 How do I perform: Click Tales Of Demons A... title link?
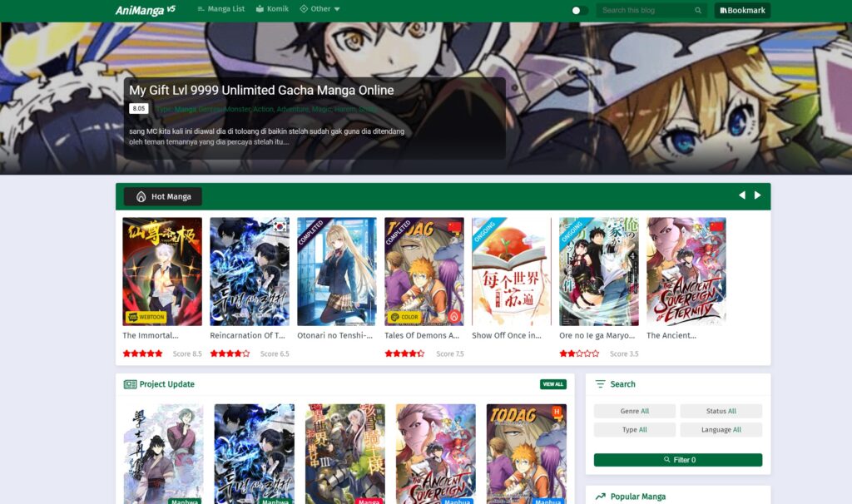(422, 336)
